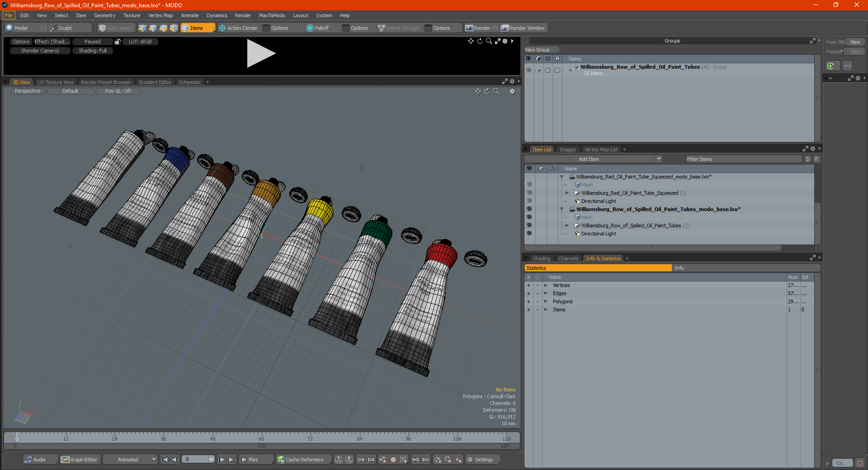Go to first frame button
The width and height of the screenshot is (868, 470).
coord(165,460)
